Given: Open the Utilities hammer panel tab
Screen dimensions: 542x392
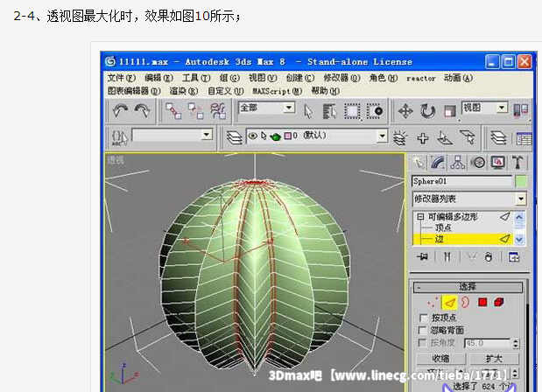Looking at the screenshot, I should (517, 163).
